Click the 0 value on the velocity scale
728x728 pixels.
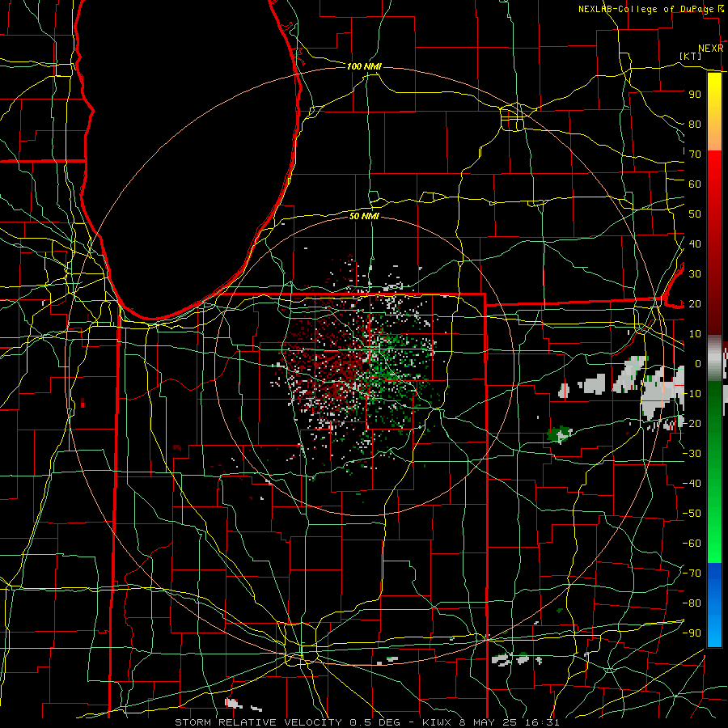point(698,363)
